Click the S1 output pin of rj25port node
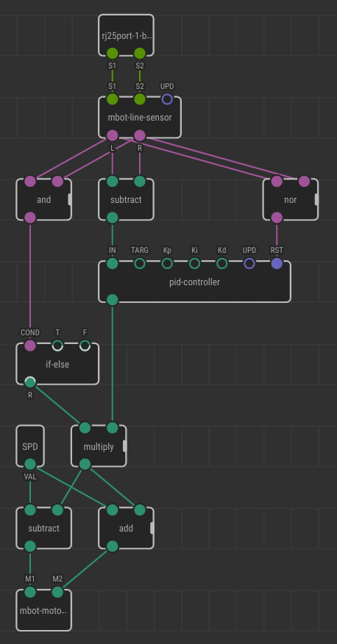Image resolution: width=337 pixels, height=644 pixels. (x=112, y=54)
